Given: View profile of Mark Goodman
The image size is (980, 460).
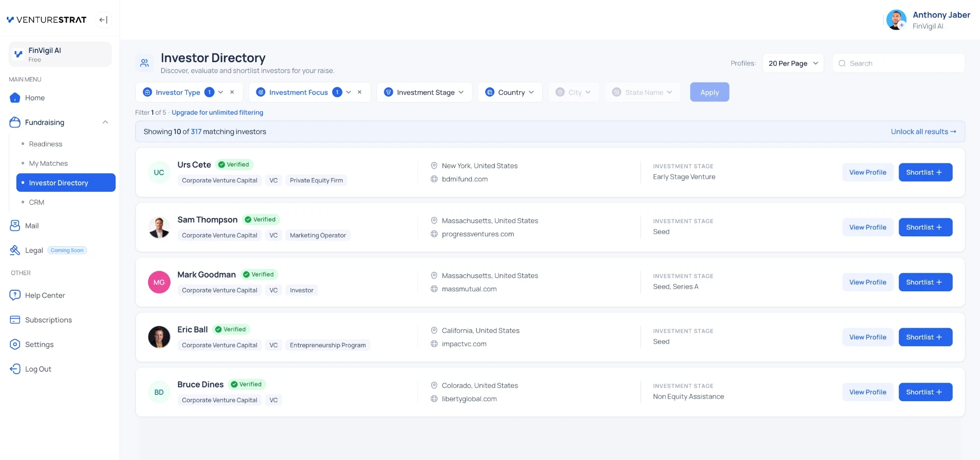Looking at the screenshot, I should 868,282.
